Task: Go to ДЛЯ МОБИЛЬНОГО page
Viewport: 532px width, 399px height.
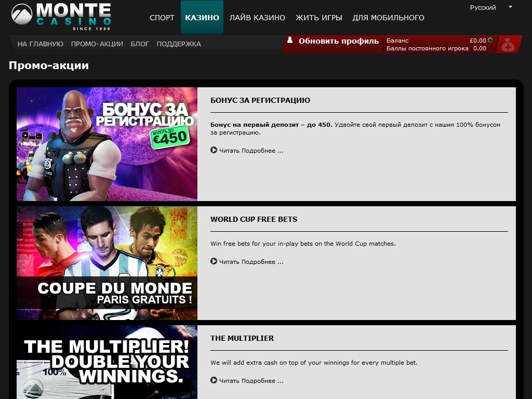Action: click(388, 18)
